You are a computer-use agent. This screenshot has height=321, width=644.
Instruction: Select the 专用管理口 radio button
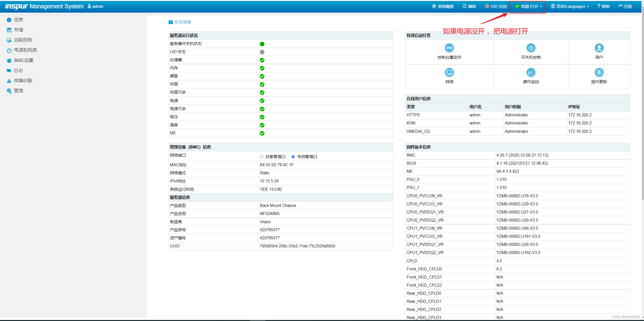[x=293, y=157]
